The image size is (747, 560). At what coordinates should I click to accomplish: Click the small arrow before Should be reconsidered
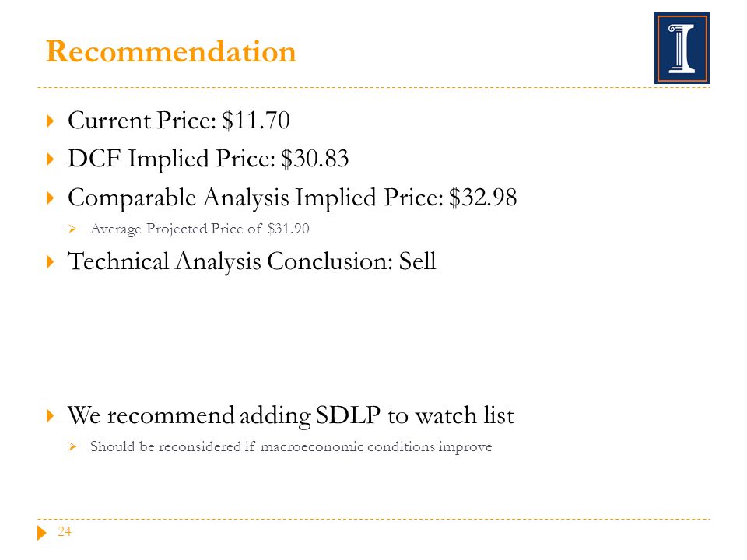coord(72,446)
